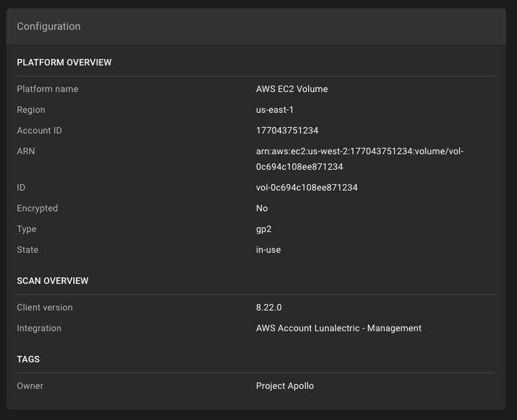Viewport: 517px width, 420px height.
Task: Click the Encrypted label
Action: [37, 208]
